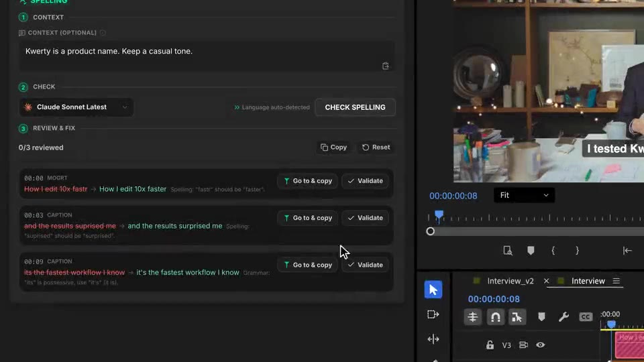Open the Interview panel hamburger menu
Viewport: 644px width, 362px height.
click(x=616, y=281)
